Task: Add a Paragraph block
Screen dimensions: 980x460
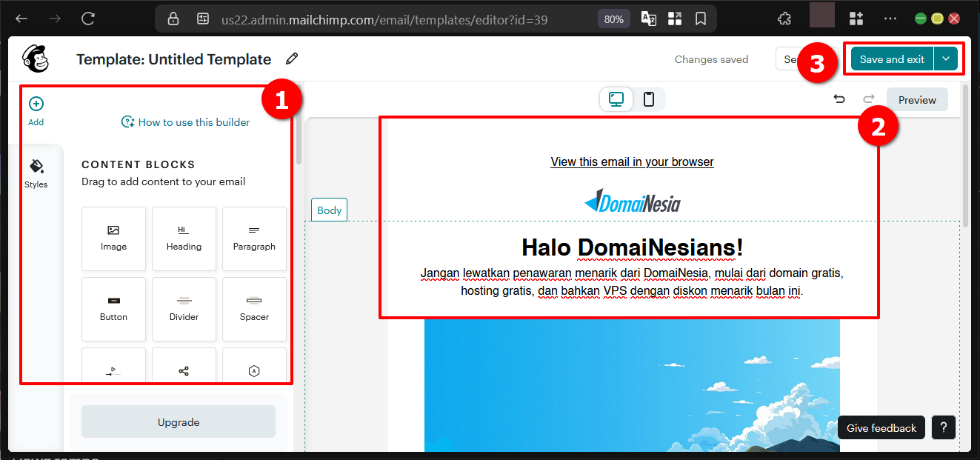Action: (x=254, y=239)
